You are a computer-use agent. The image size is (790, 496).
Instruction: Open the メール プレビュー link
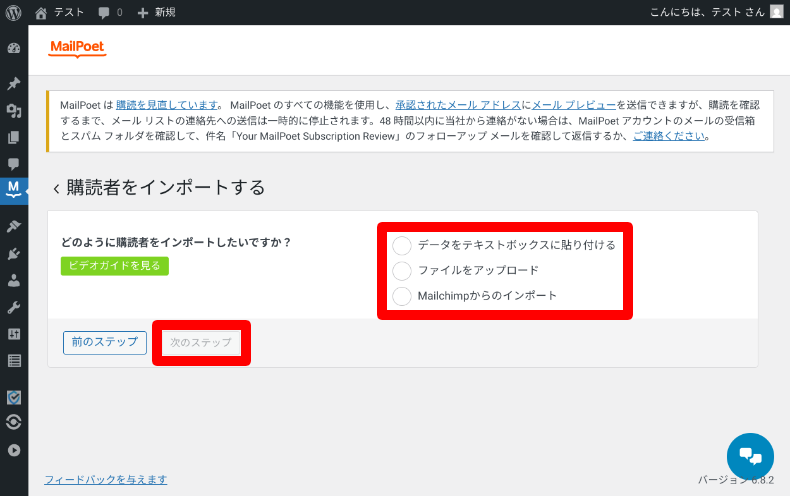pyautogui.click(x=574, y=105)
